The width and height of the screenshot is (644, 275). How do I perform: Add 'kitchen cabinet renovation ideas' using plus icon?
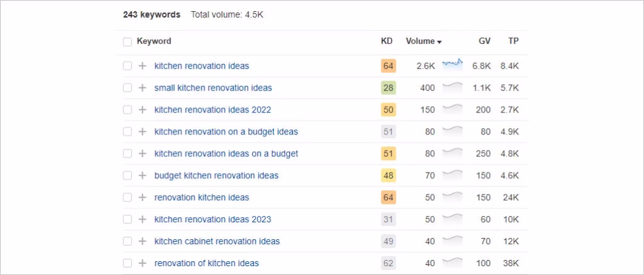(x=142, y=242)
